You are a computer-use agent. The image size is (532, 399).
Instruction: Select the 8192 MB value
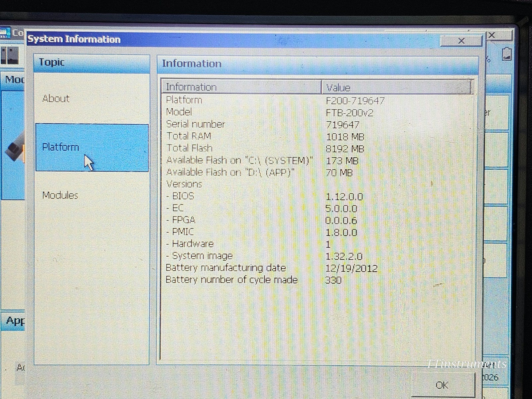pyautogui.click(x=345, y=149)
